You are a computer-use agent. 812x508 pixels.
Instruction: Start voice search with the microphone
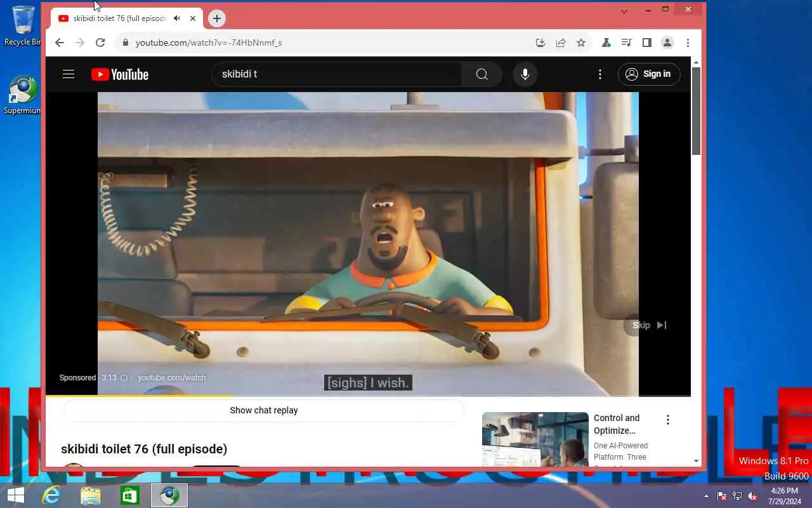coord(525,74)
